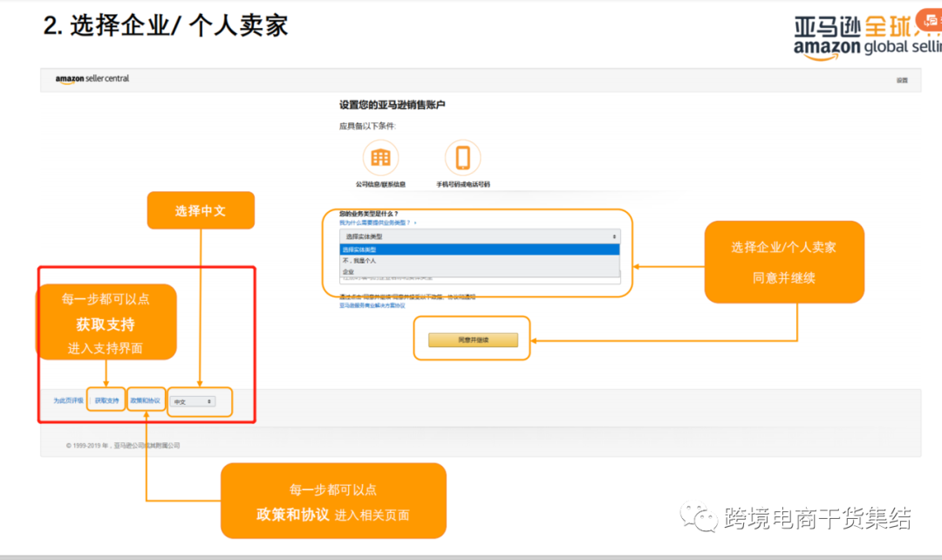Open 政策和协议 in the footer
Screen dimensions: 942x560
(x=145, y=400)
